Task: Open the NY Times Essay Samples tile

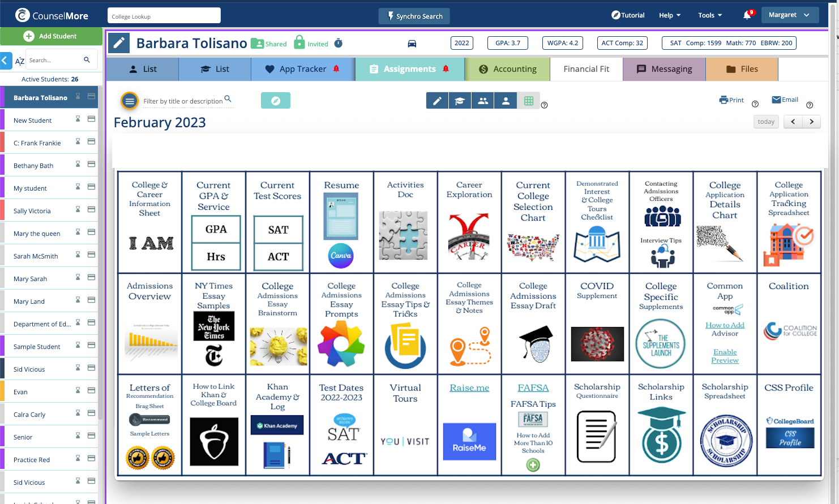Action: click(x=213, y=324)
